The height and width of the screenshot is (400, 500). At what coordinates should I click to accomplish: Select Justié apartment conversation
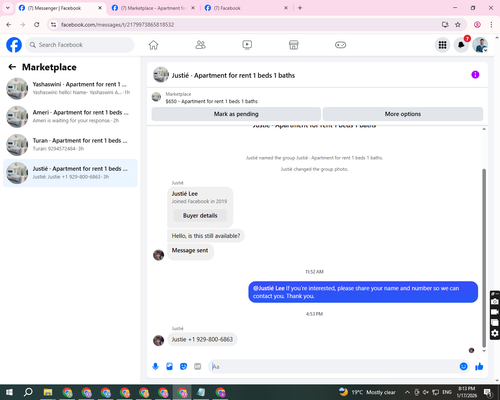70,173
